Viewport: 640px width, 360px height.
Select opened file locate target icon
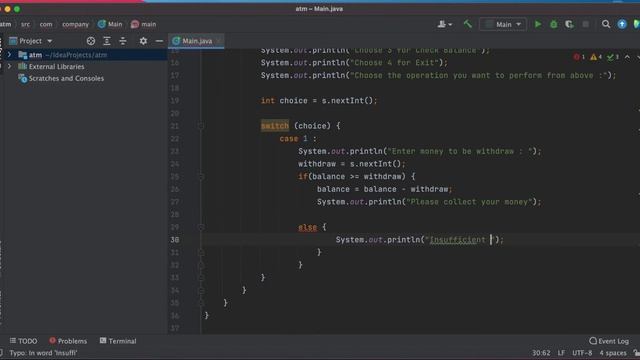click(x=91, y=41)
